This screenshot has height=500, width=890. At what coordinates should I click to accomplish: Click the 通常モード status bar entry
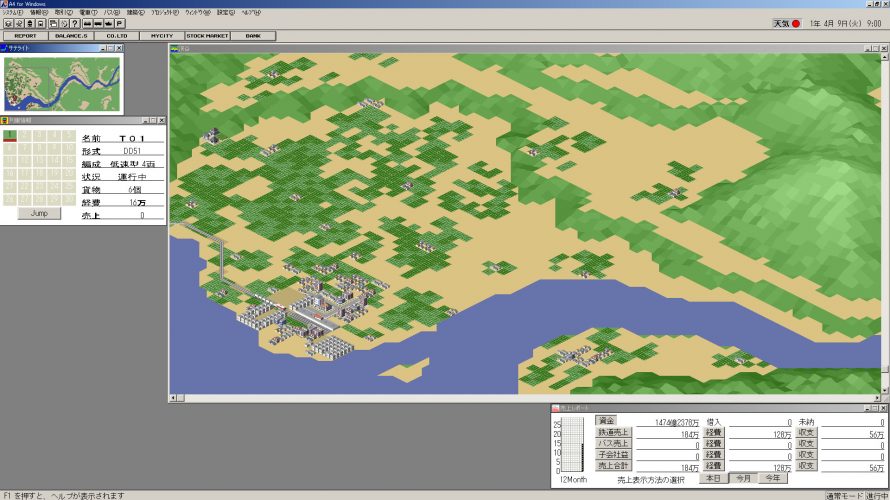(844, 495)
